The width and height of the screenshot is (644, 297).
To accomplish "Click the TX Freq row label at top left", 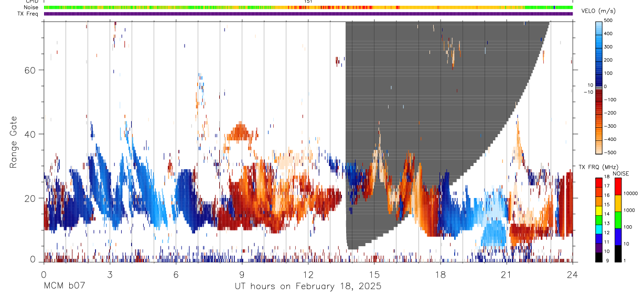I will tap(28, 14).
